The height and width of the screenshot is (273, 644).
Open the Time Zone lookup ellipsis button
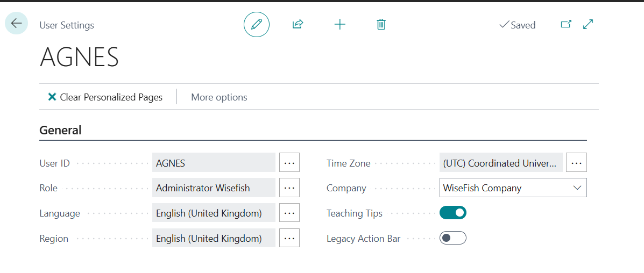576,162
